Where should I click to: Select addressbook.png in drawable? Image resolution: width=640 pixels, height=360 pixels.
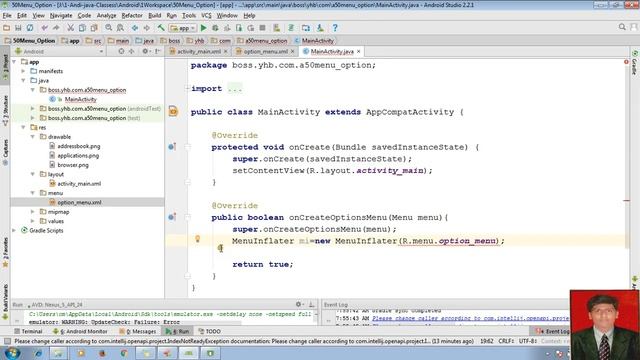(x=79, y=146)
